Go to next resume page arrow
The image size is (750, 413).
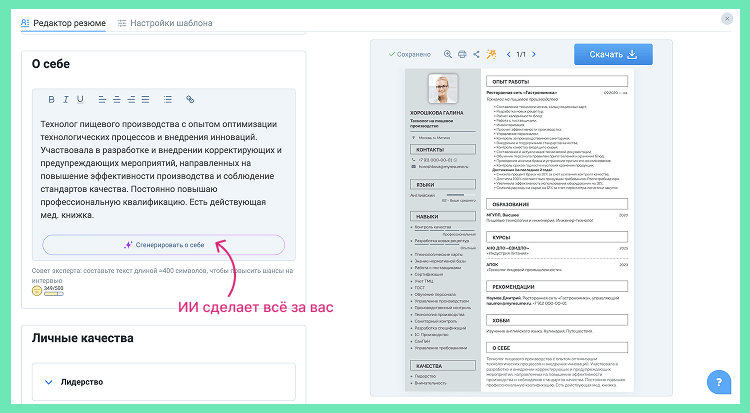pyautogui.click(x=534, y=54)
